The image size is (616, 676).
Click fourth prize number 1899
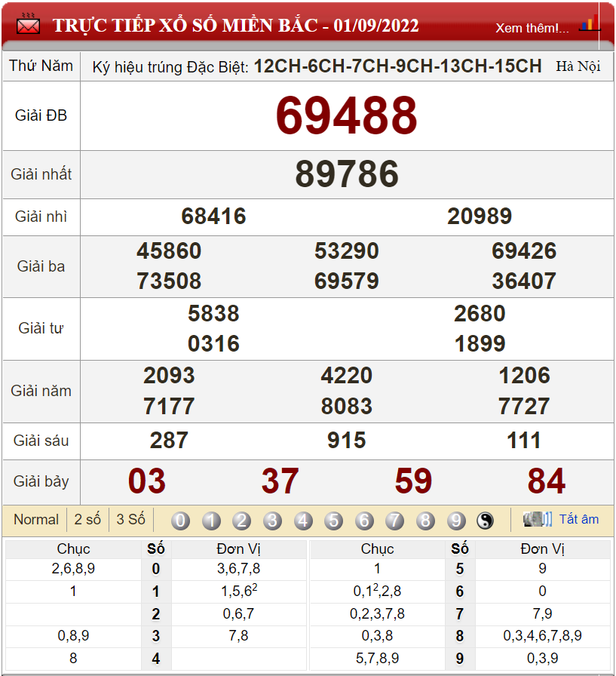click(480, 344)
